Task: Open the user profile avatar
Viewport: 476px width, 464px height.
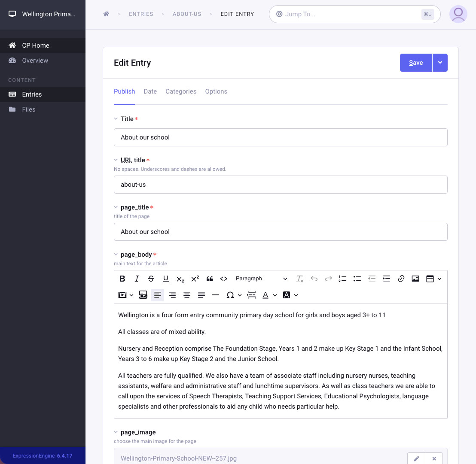Action: 458,14
